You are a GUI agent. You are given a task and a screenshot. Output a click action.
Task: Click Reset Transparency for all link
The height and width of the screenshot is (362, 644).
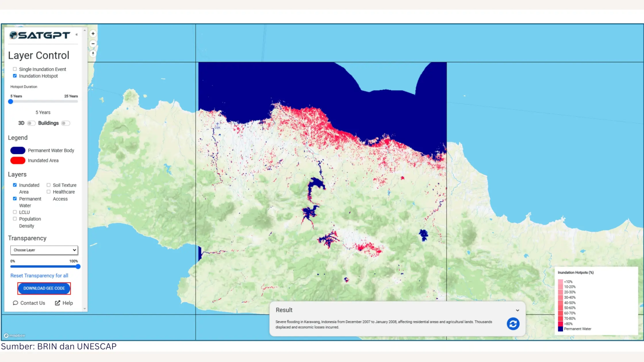point(39,276)
